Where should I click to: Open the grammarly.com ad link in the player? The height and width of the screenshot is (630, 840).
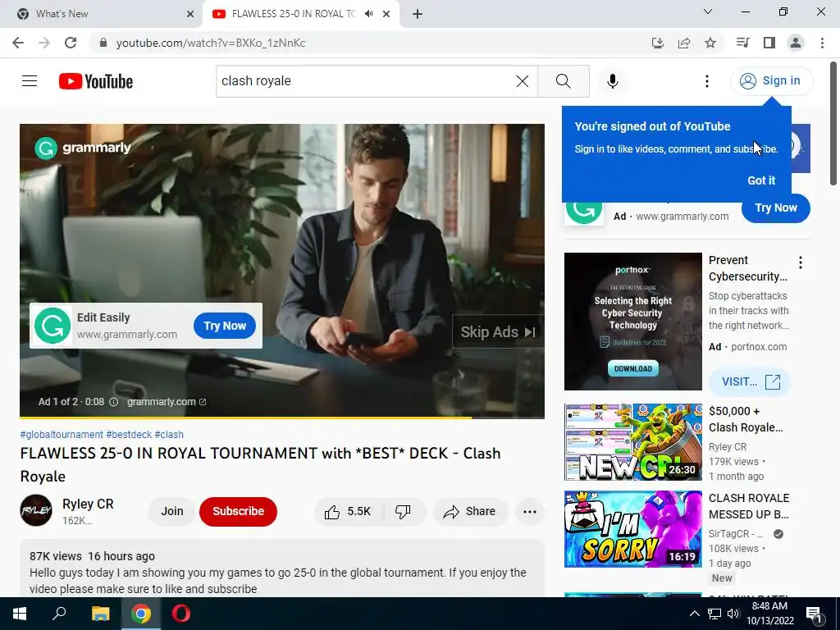(x=167, y=402)
